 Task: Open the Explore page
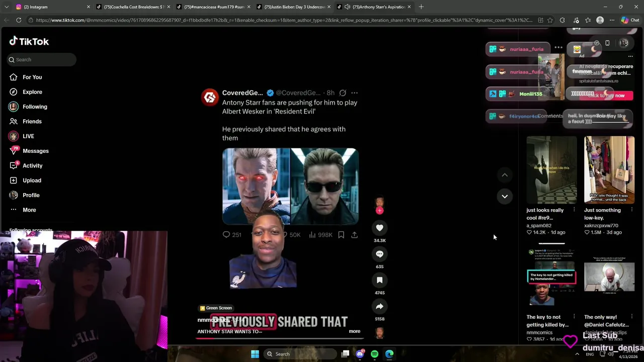32,92
